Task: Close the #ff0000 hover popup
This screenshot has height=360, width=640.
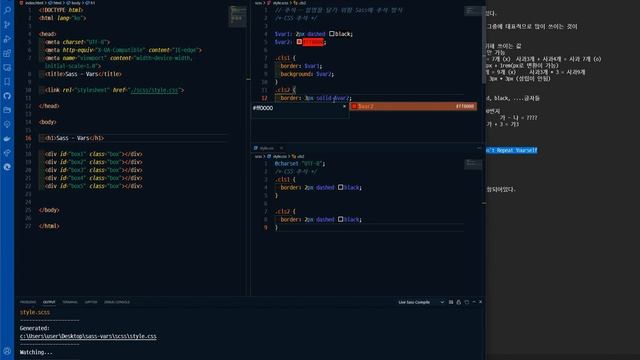Action: pyautogui.click(x=344, y=107)
